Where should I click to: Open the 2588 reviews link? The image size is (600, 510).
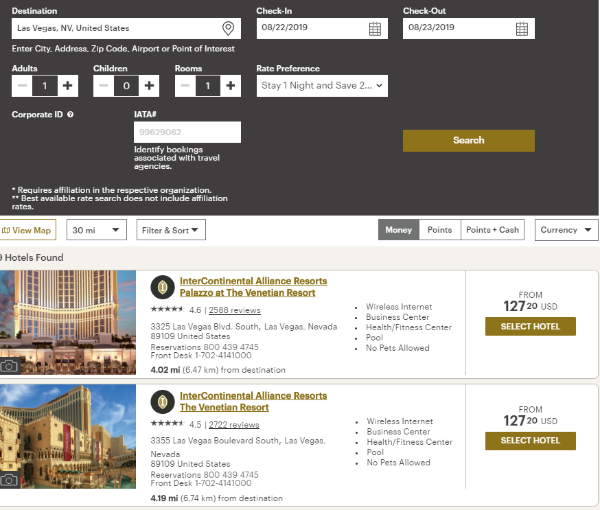click(235, 310)
